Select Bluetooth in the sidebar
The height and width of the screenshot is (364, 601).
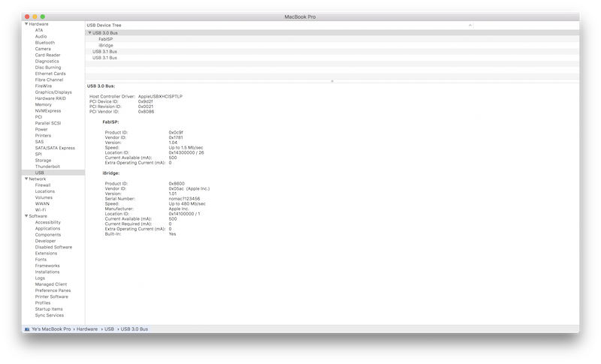45,43
